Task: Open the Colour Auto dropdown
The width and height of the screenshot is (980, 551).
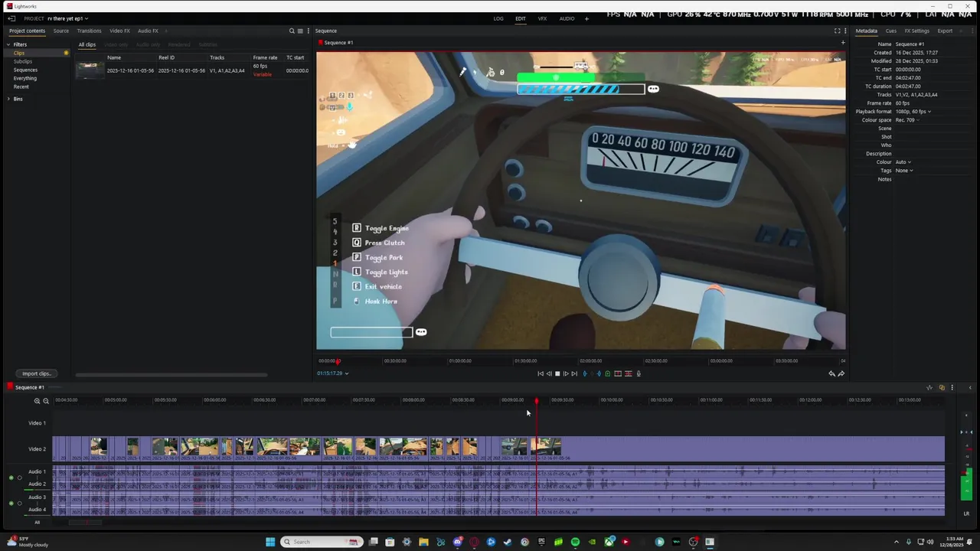Action: tap(903, 162)
